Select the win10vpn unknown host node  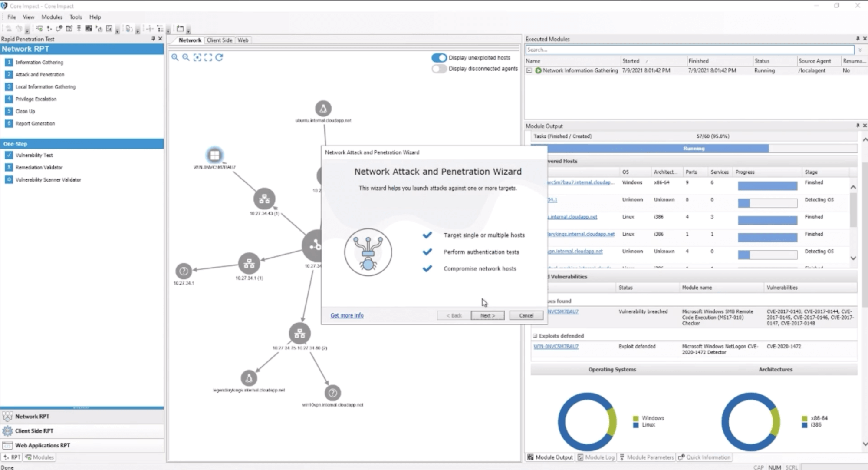[332, 393]
